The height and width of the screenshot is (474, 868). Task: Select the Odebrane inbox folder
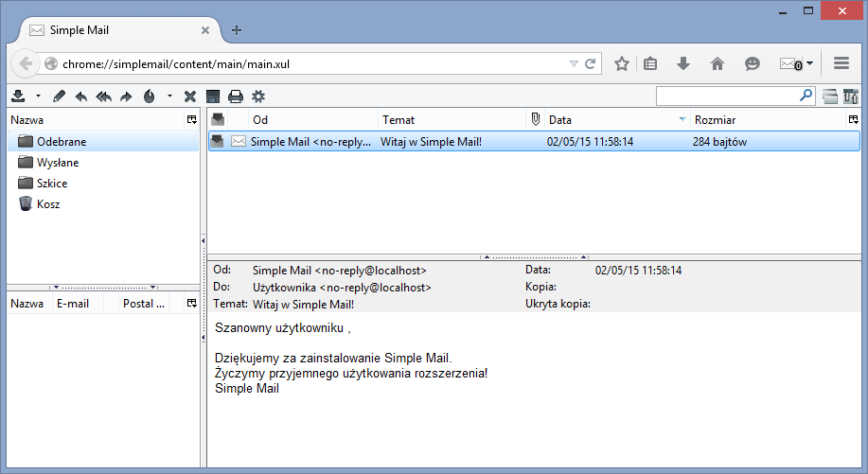pos(103,142)
